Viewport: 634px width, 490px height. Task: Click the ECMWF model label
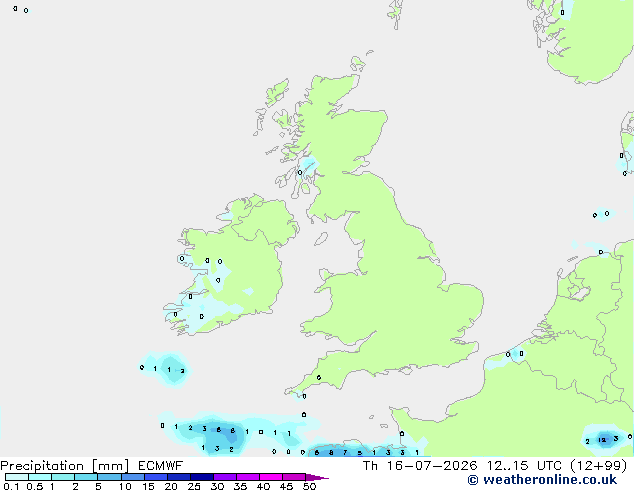coord(161,466)
